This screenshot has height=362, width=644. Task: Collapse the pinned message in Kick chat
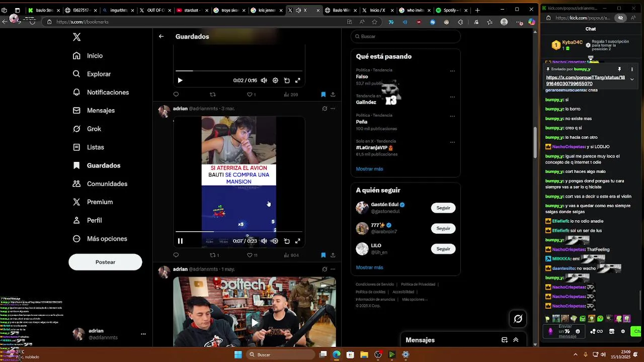tap(632, 79)
